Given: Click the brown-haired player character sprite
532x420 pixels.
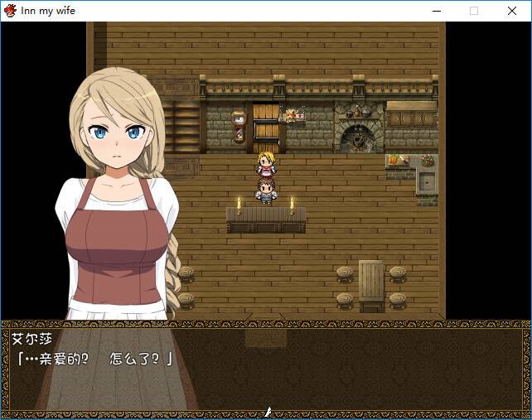Looking at the screenshot, I should [266, 191].
